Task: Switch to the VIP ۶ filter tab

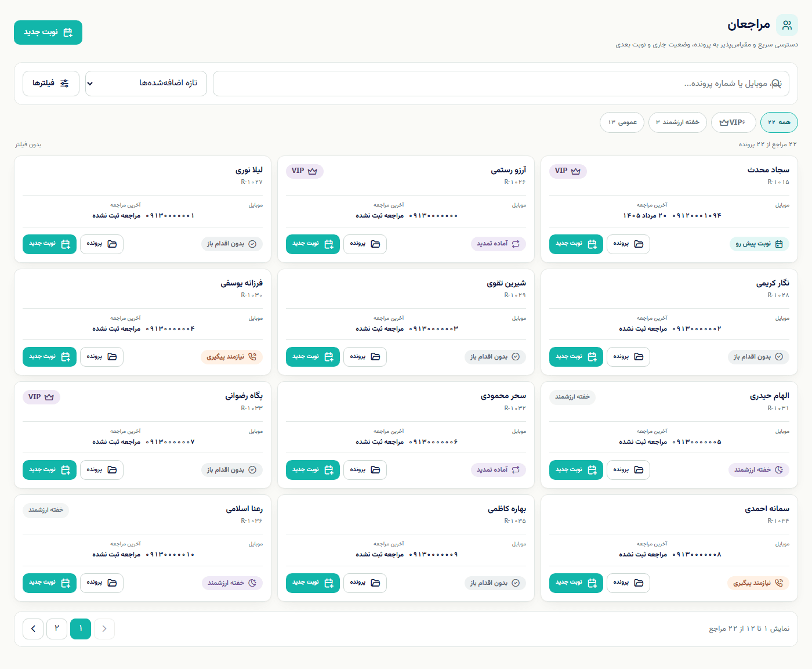Action: [733, 122]
